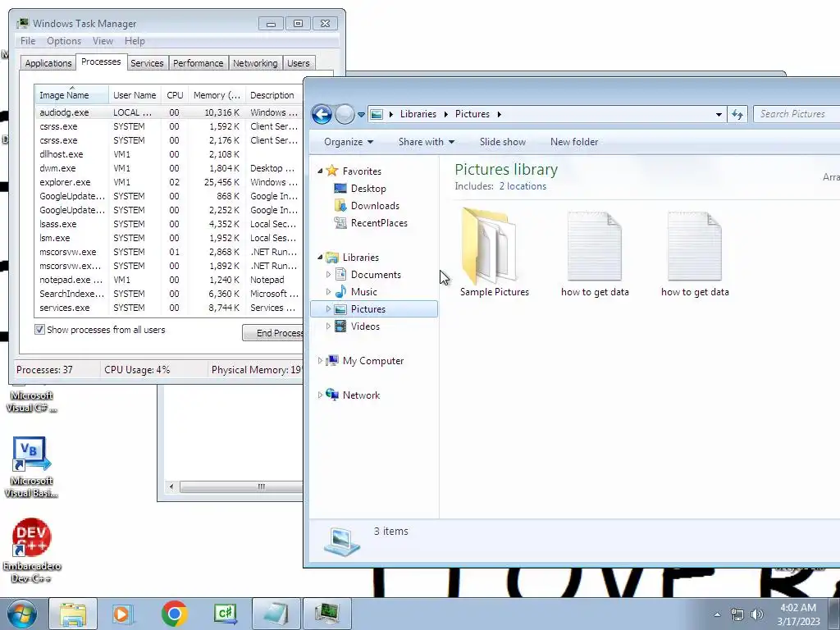The image size is (840, 630).
Task: Expand the Videos library node
Action: (x=328, y=326)
